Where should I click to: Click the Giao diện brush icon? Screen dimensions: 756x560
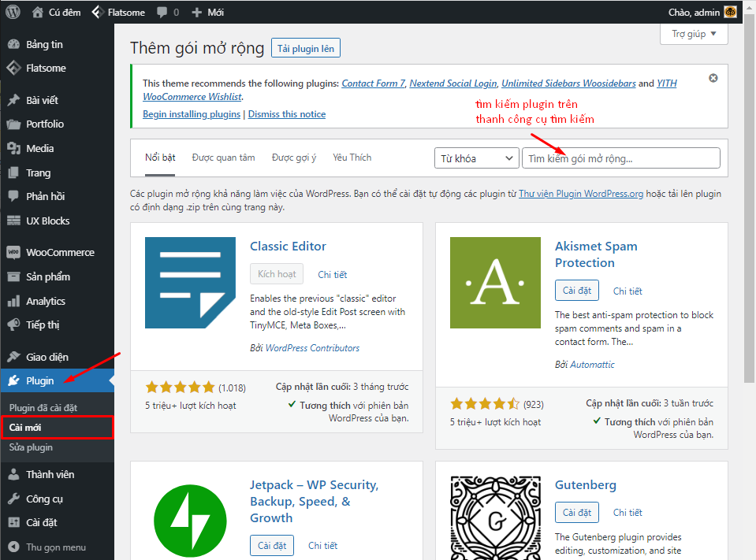[x=13, y=357]
